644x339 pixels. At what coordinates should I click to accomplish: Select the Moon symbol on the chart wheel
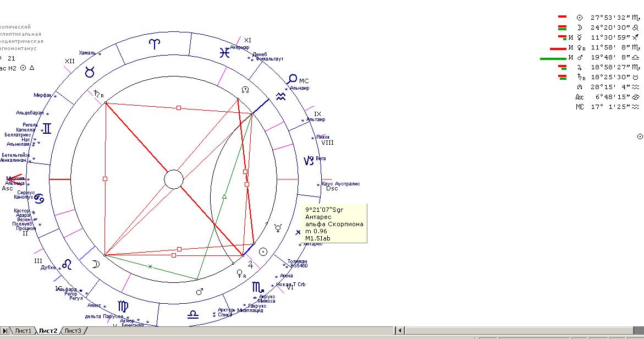96,265
